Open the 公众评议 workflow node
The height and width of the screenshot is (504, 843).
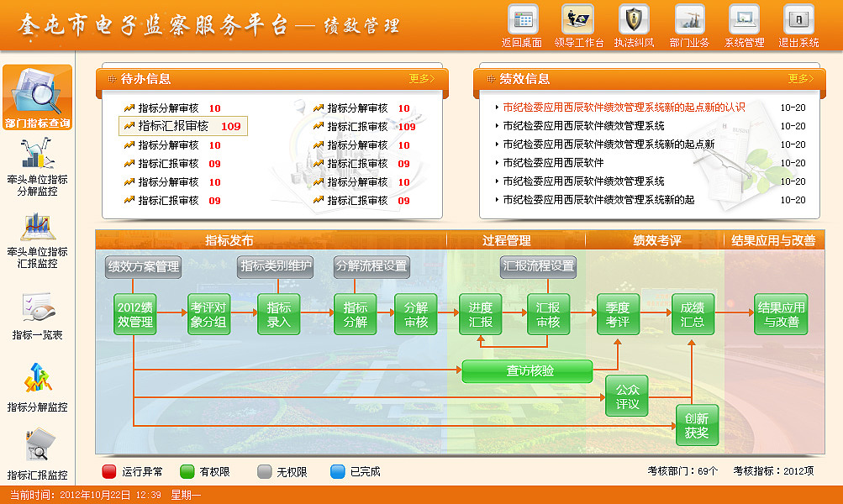click(627, 396)
